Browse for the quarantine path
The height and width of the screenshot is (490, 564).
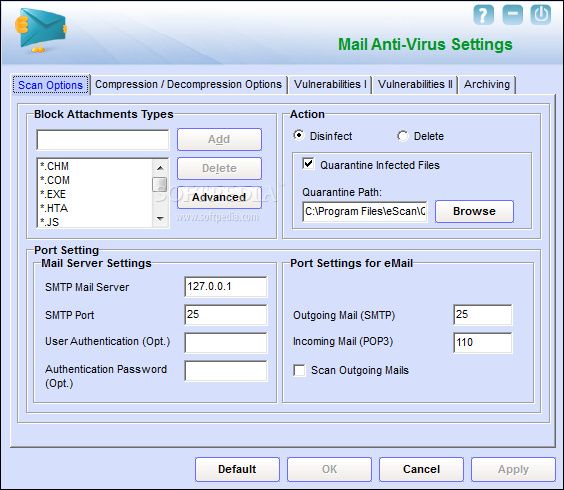click(x=474, y=211)
